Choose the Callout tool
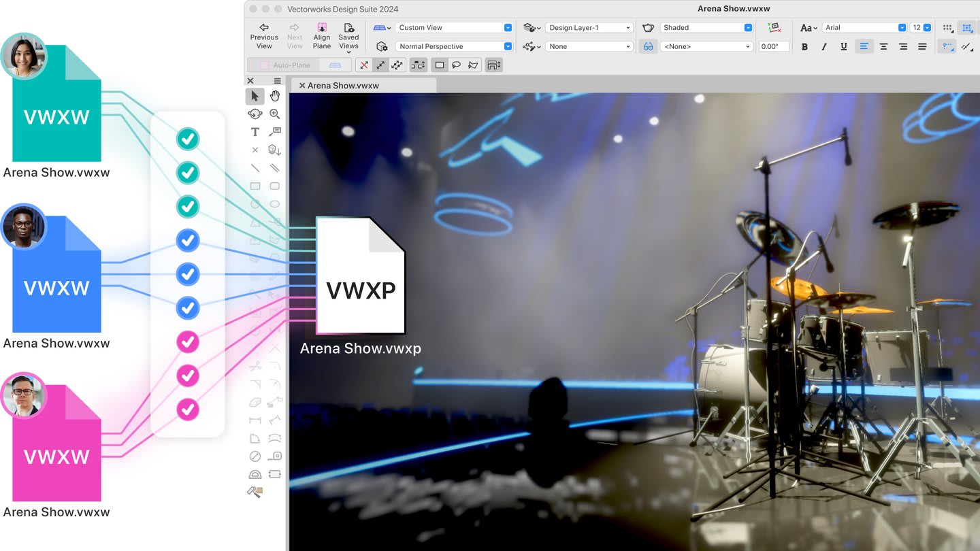 tap(275, 132)
